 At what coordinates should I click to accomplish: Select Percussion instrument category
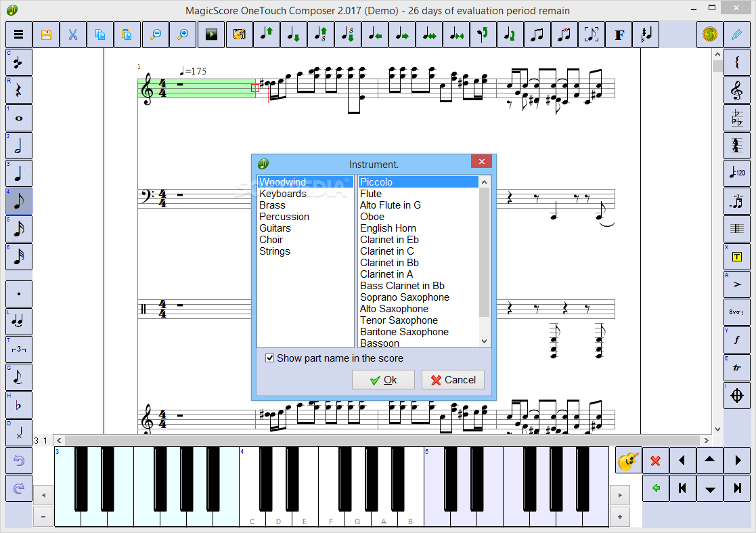click(x=305, y=217)
